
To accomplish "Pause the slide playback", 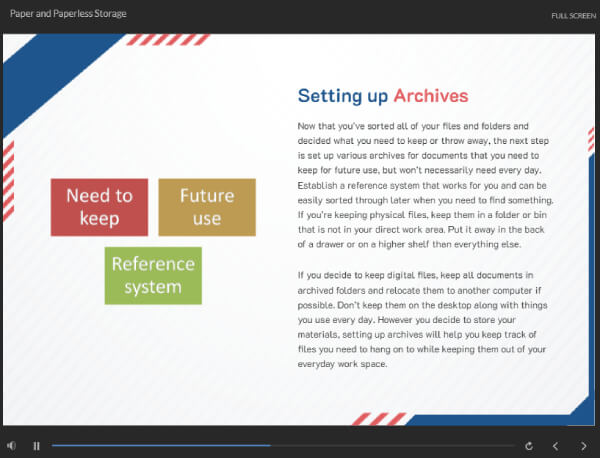I will (36, 446).
